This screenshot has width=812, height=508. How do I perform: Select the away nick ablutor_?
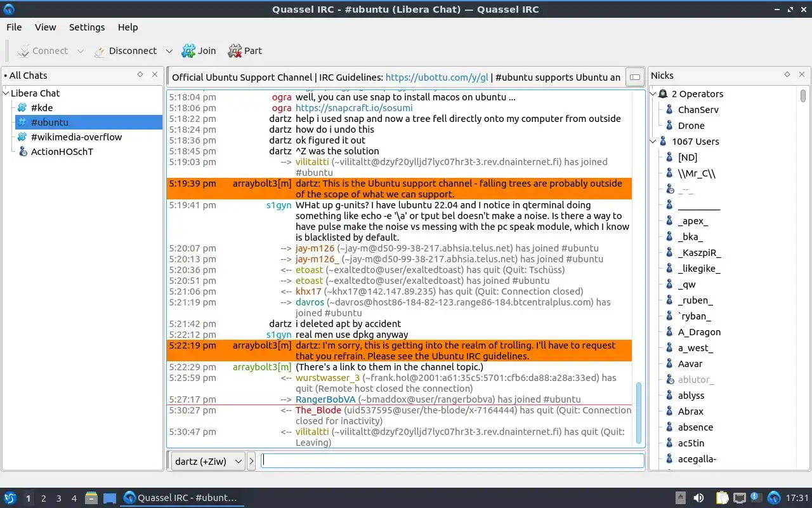click(x=696, y=380)
